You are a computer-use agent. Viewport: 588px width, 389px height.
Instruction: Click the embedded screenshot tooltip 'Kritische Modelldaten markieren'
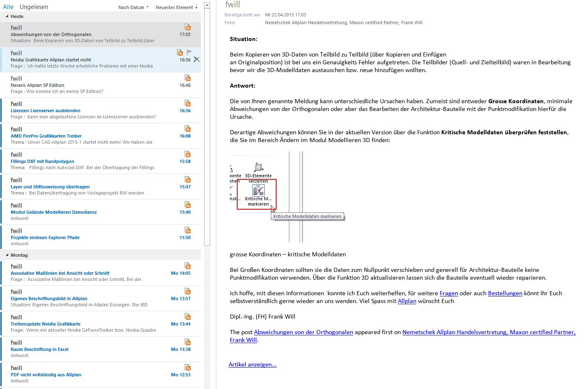(307, 216)
